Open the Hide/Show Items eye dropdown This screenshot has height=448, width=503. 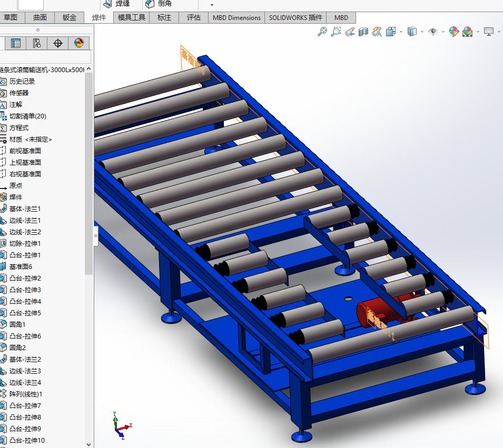click(443, 32)
